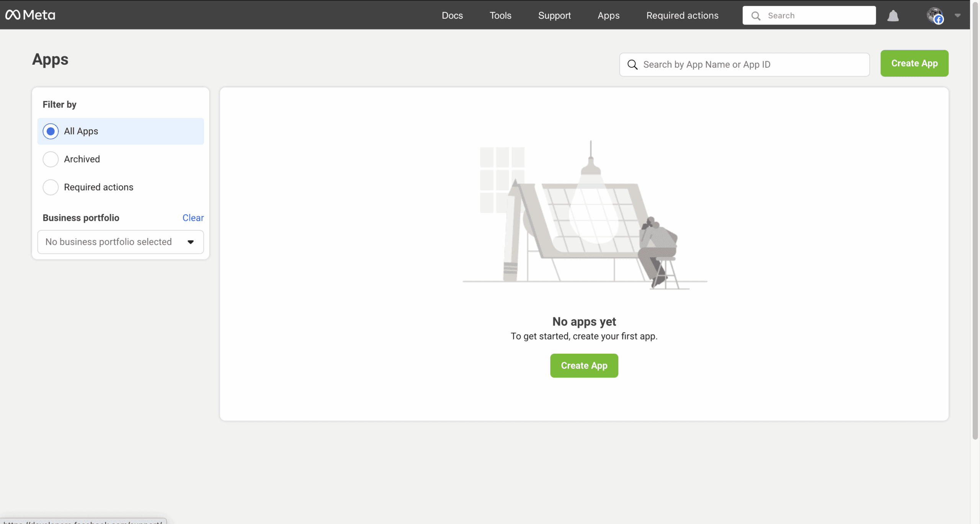Click magnifier icon in top search box

click(x=756, y=16)
